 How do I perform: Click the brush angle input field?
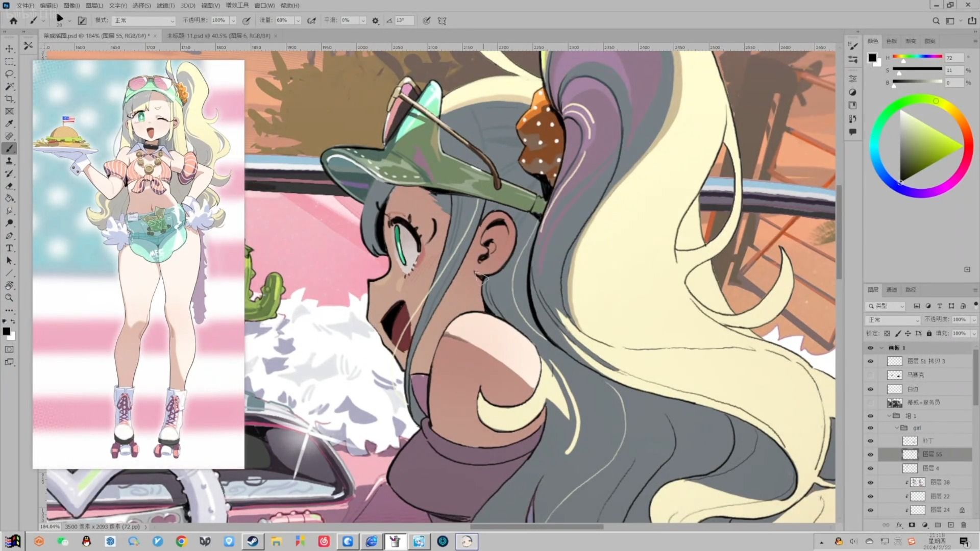click(404, 21)
